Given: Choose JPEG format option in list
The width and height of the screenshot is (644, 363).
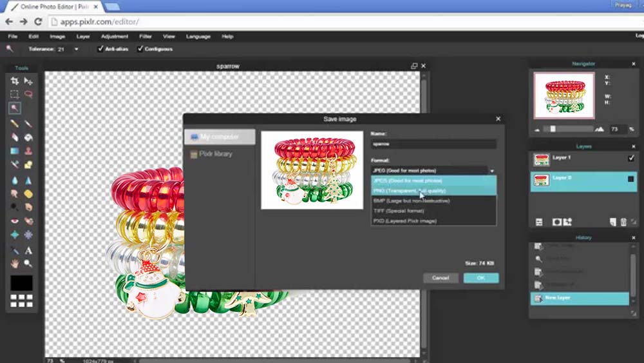Looking at the screenshot, I should [433, 181].
